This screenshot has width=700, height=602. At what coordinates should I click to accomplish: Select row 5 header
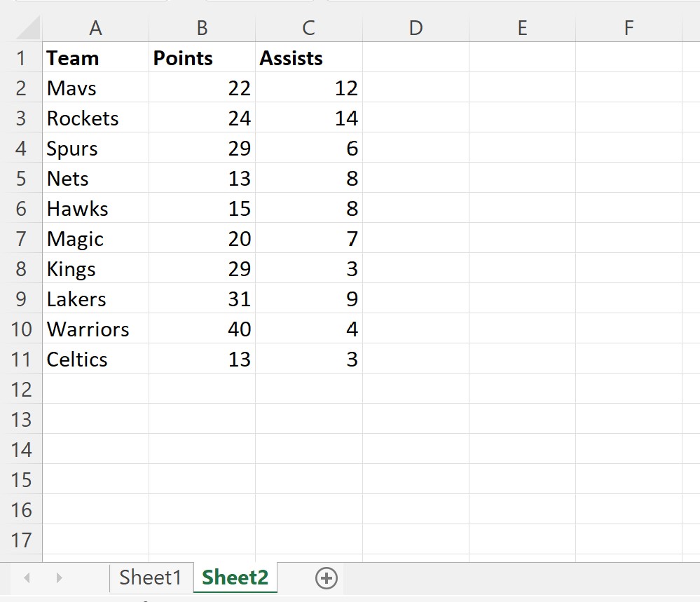(x=21, y=178)
